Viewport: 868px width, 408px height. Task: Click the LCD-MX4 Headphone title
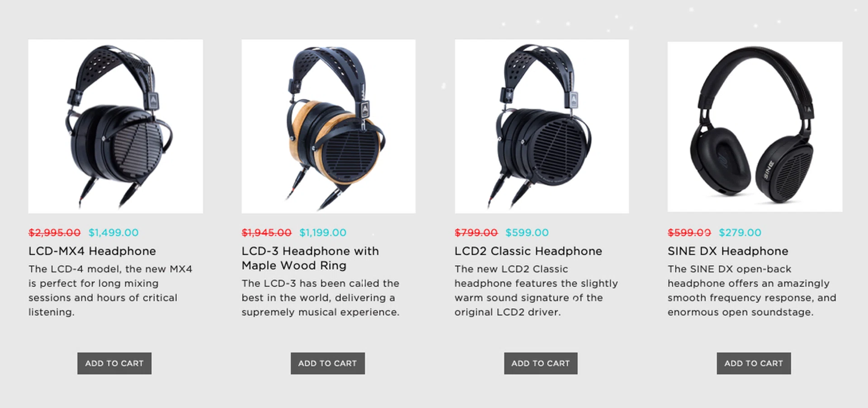coord(92,251)
